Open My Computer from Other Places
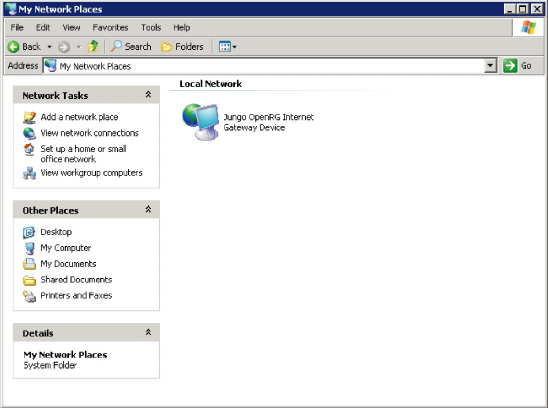Image resolution: width=548 pixels, height=408 pixels. coord(66,248)
